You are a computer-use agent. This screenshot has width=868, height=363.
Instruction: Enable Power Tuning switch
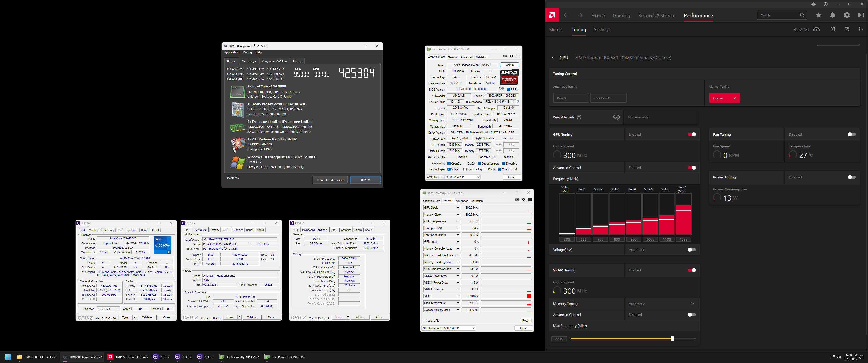852,177
